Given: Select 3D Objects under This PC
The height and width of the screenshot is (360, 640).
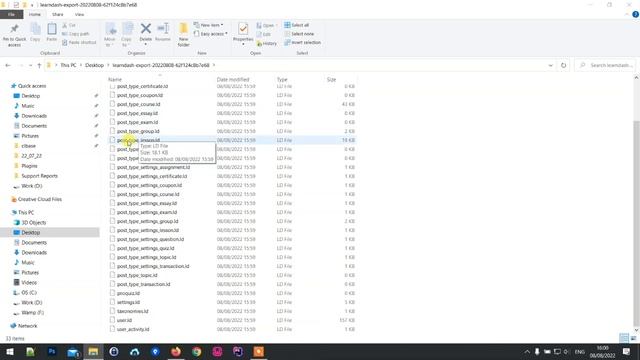Looking at the screenshot, I should click(x=33, y=222).
